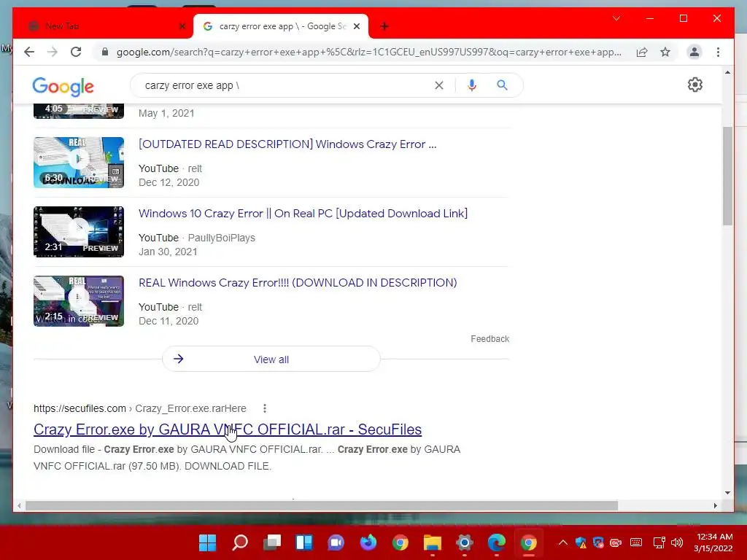
Task: Play the 2:15 video thumbnail
Action: [79, 301]
